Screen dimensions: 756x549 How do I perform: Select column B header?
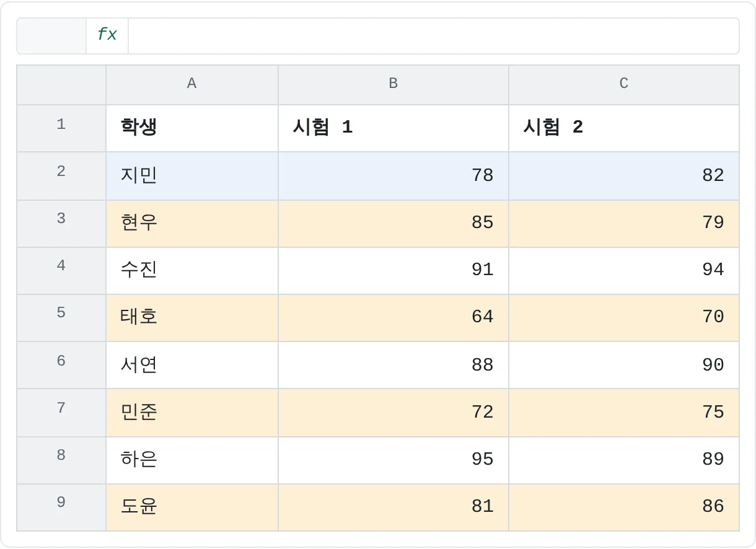click(393, 85)
